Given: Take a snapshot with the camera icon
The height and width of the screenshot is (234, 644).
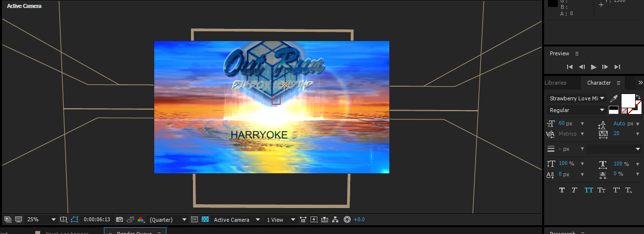Looking at the screenshot, I should [x=119, y=220].
